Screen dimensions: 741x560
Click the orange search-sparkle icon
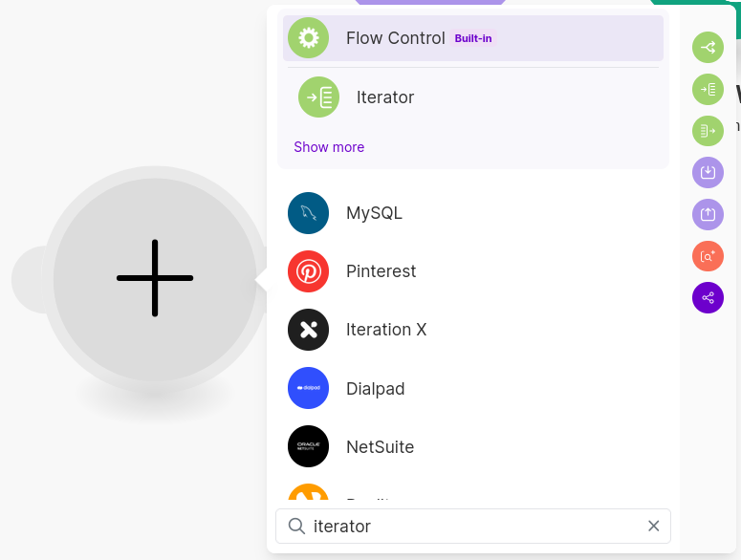pyautogui.click(x=708, y=256)
